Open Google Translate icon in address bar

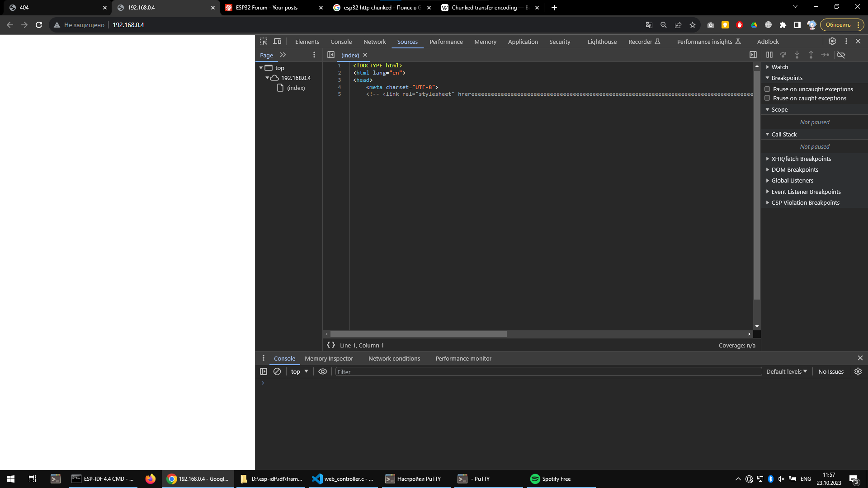coord(649,25)
